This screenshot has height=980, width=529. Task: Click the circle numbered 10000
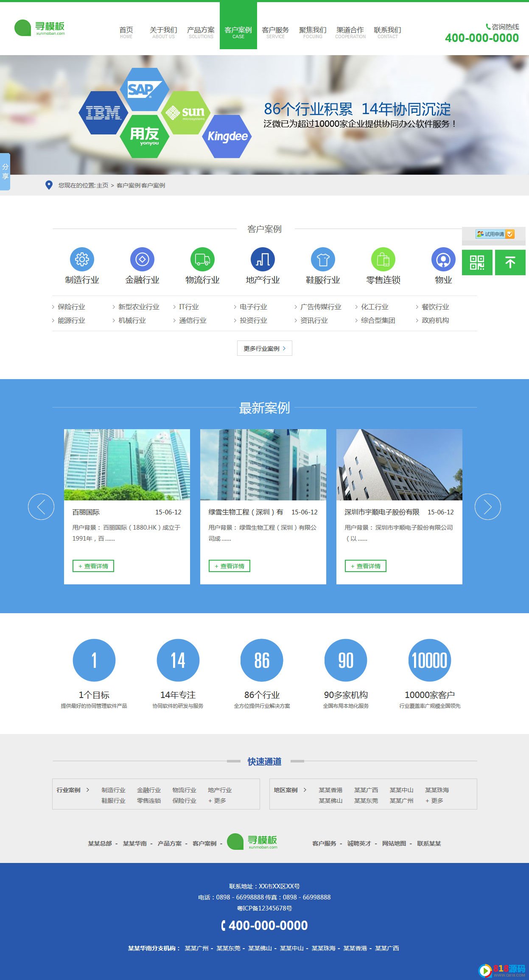430,660
